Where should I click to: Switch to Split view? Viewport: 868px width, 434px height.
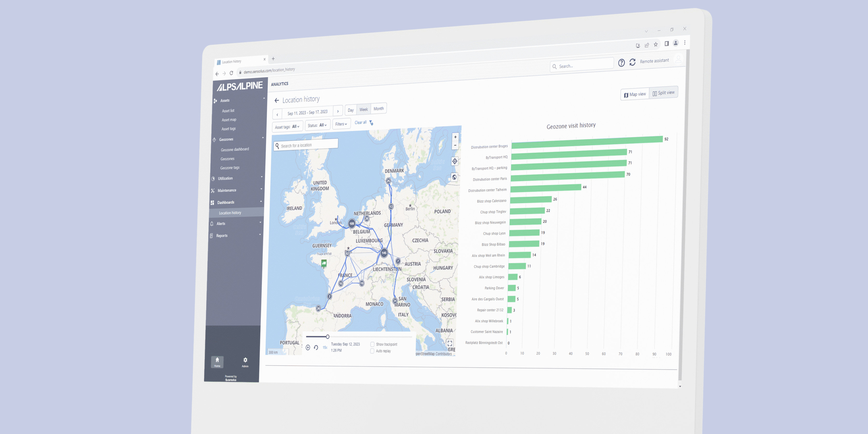(663, 93)
